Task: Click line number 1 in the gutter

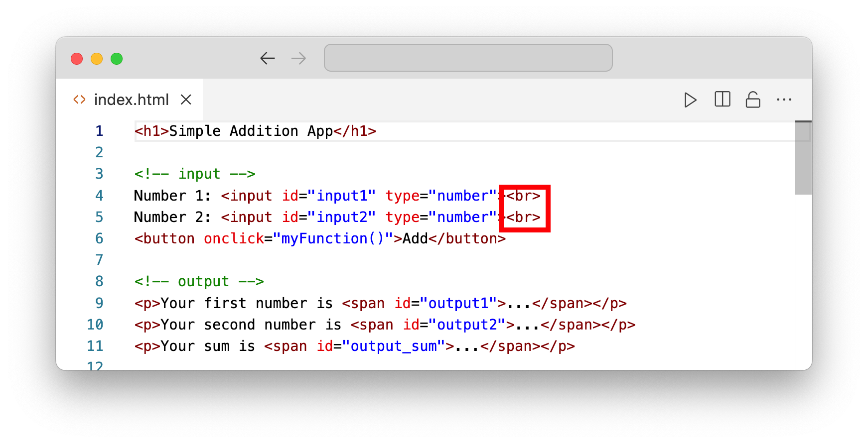Action: (99, 131)
